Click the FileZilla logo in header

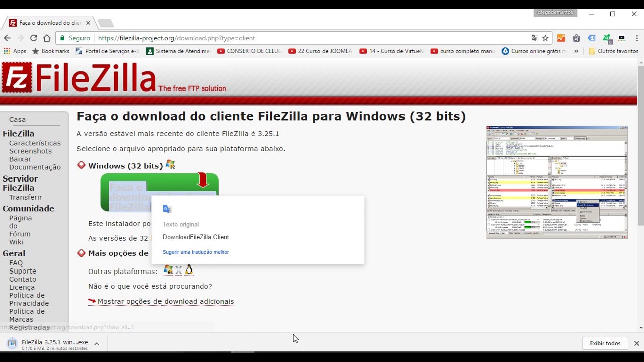click(78, 77)
